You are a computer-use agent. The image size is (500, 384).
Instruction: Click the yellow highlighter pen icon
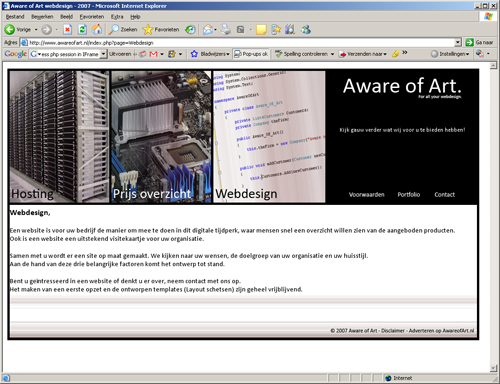pos(395,54)
